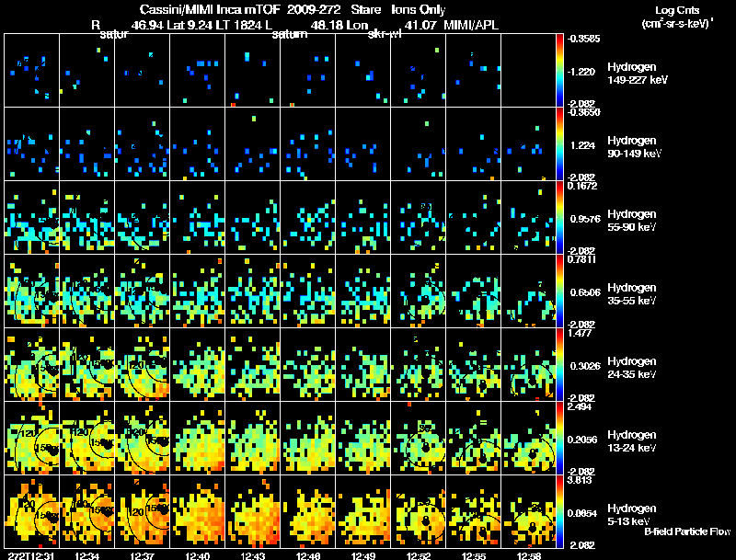Viewport: 736px width, 560px height.
Task: Select the 5-13 keV image panel at 12:40
Action: (197, 511)
